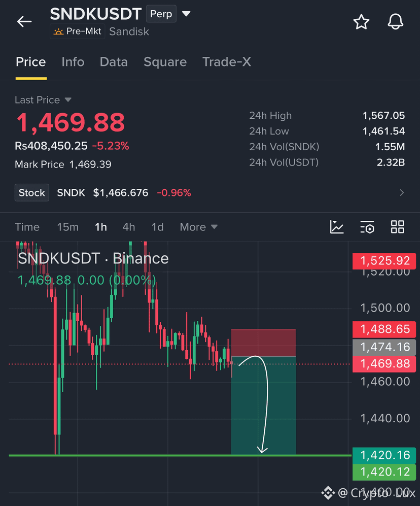Switch to the Trade-X tab
The image size is (420, 506).
coord(226,62)
